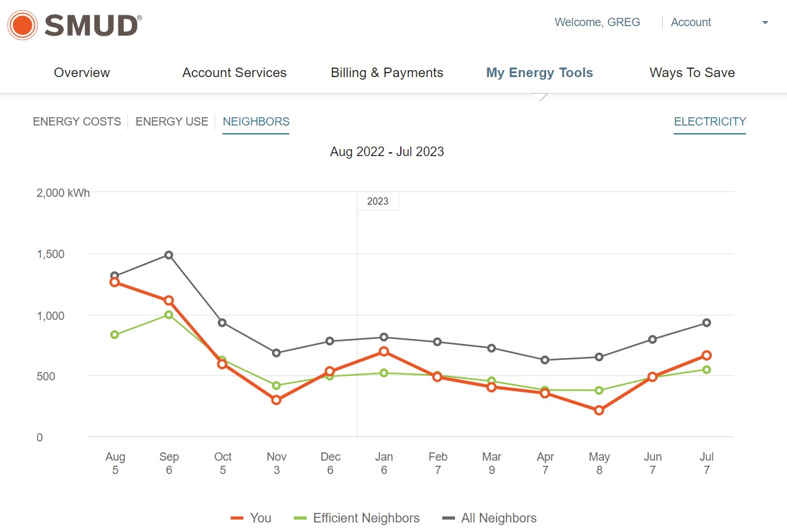
Task: Open the Account menu label
Action: click(x=691, y=22)
